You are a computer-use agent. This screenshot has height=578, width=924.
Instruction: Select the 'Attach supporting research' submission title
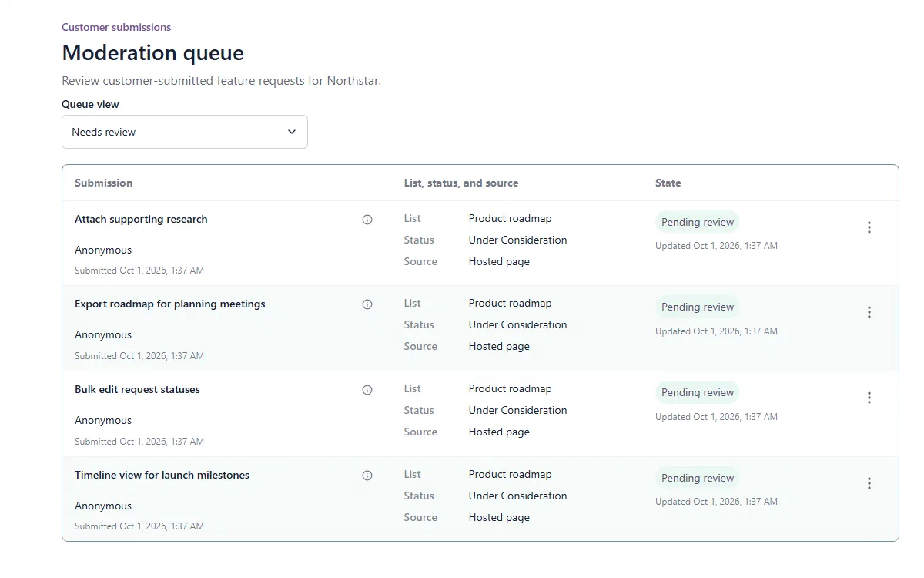[x=141, y=220]
